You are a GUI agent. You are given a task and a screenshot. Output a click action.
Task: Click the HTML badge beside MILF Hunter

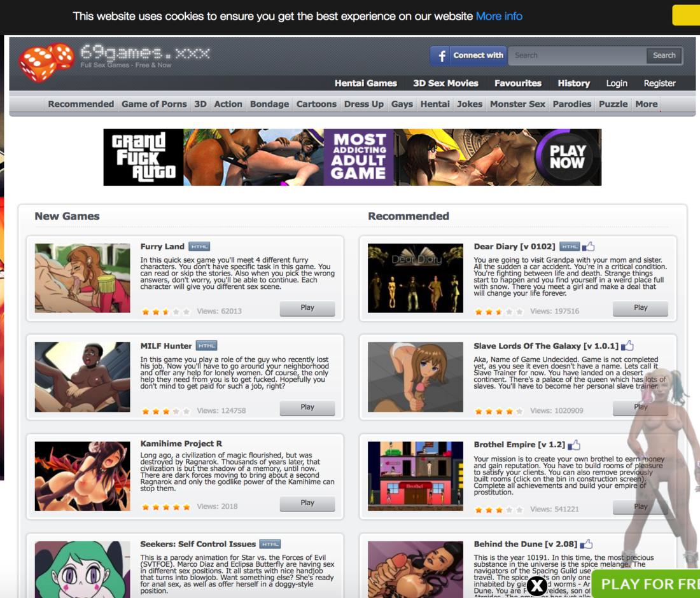point(206,345)
